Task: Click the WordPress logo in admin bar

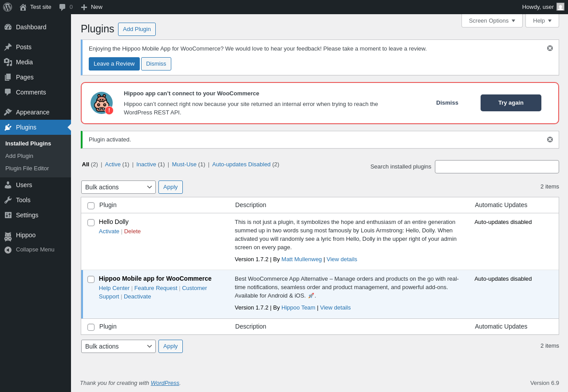Action: 8,7
